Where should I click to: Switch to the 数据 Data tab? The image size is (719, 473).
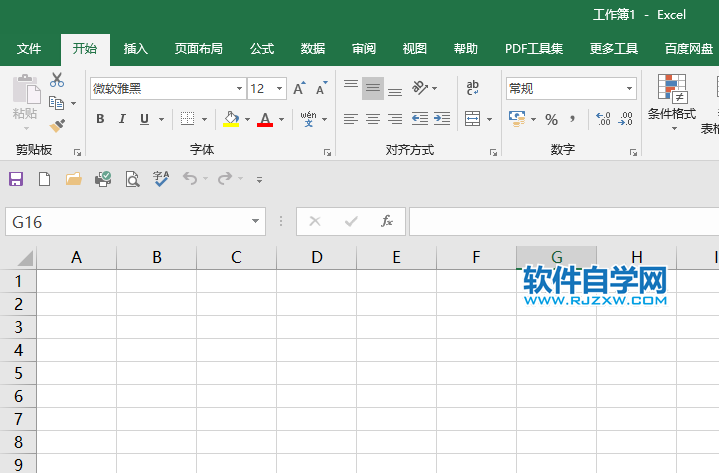(313, 49)
